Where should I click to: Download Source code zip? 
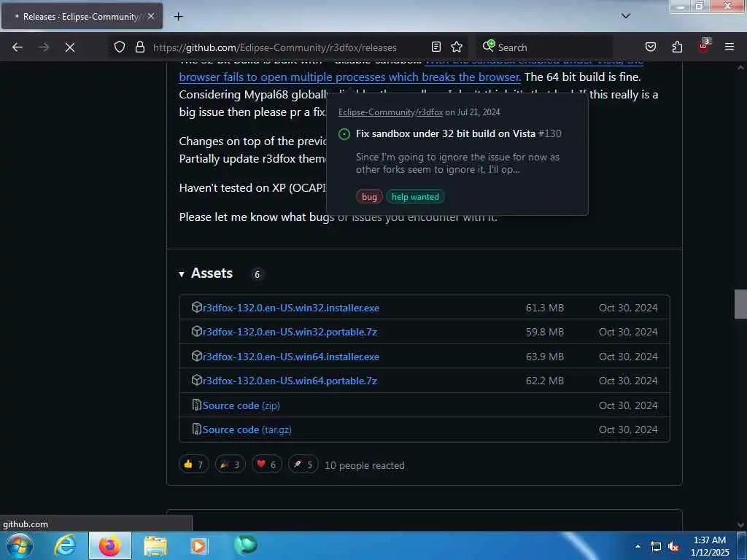click(x=241, y=405)
